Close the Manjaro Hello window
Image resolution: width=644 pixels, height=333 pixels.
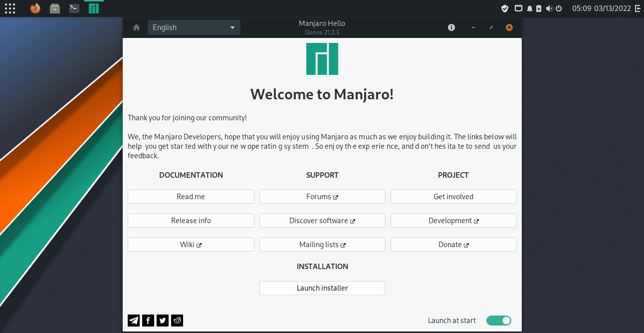pos(509,27)
